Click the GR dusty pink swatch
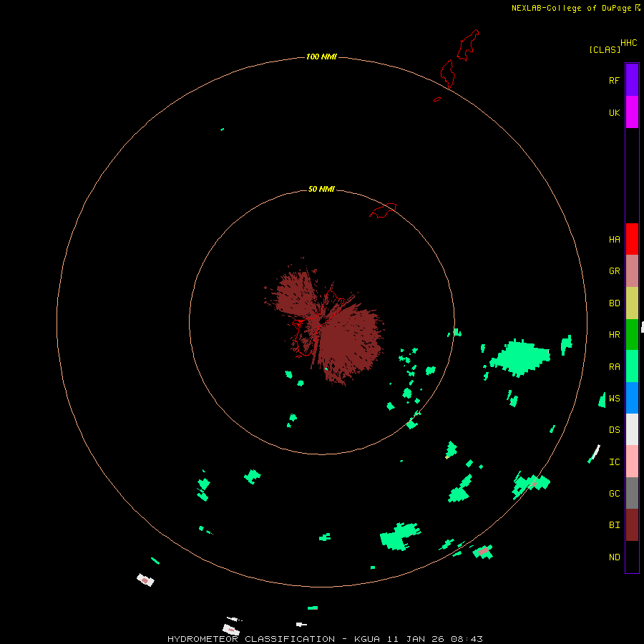 (632, 271)
